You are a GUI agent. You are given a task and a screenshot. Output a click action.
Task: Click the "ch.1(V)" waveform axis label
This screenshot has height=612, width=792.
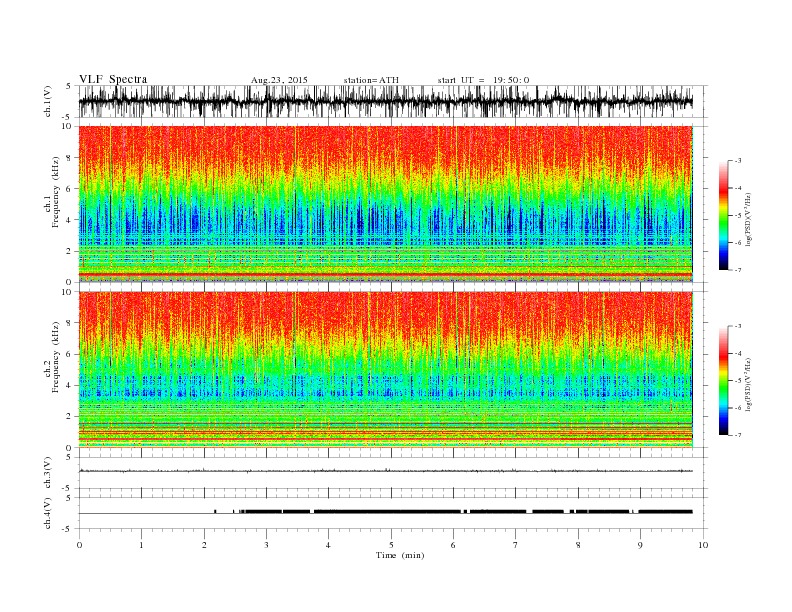point(48,101)
